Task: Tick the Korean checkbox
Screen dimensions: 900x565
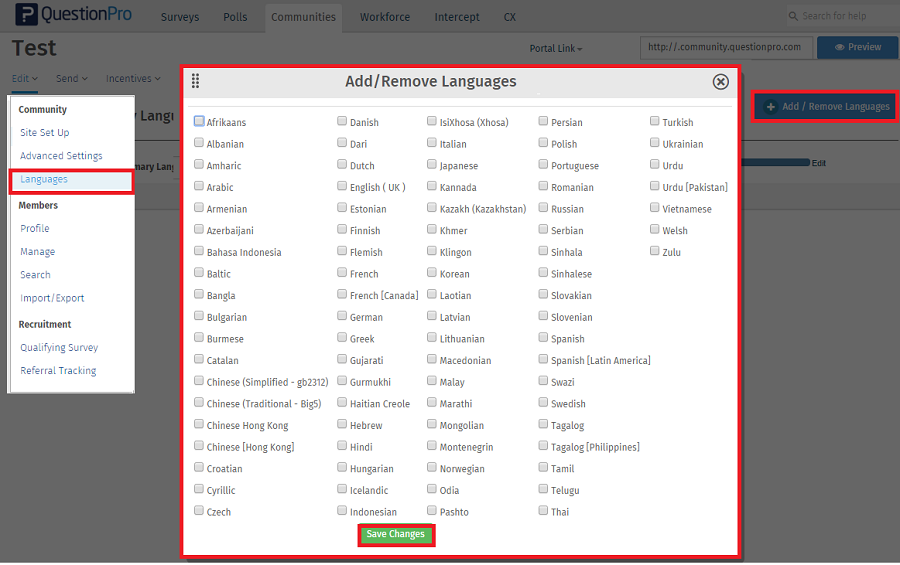Action: [x=432, y=273]
